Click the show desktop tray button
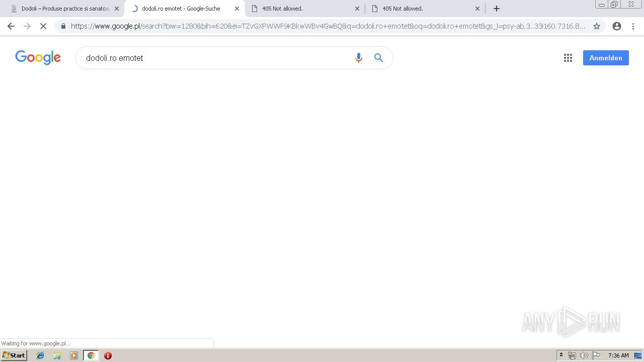Image resolution: width=644 pixels, height=362 pixels. 638,355
